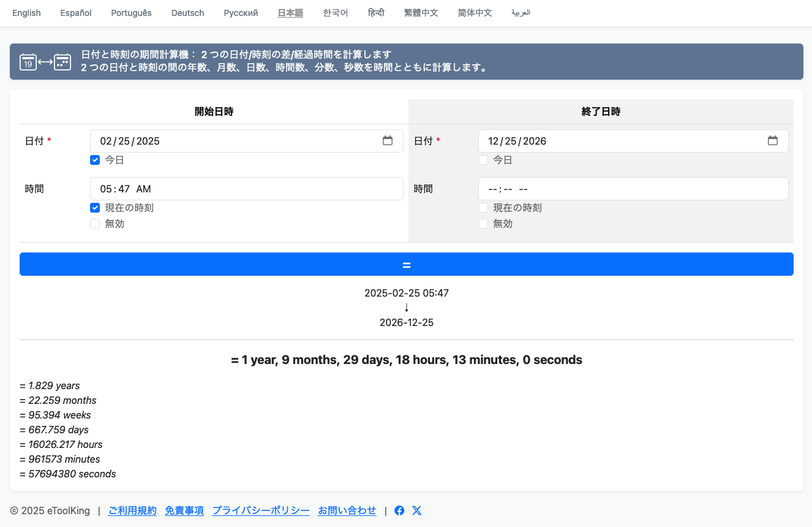Click the Facebook icon in footer
This screenshot has width=812, height=527.
(399, 510)
